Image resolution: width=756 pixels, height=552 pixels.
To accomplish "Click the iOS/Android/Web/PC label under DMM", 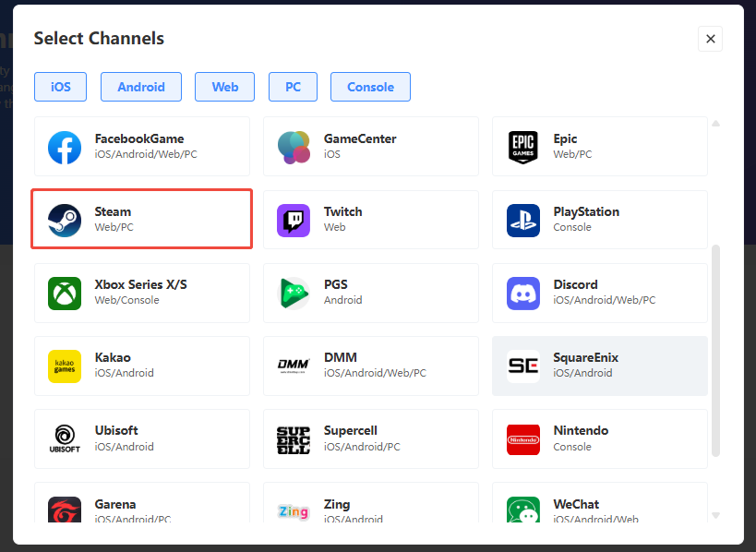I will point(375,373).
